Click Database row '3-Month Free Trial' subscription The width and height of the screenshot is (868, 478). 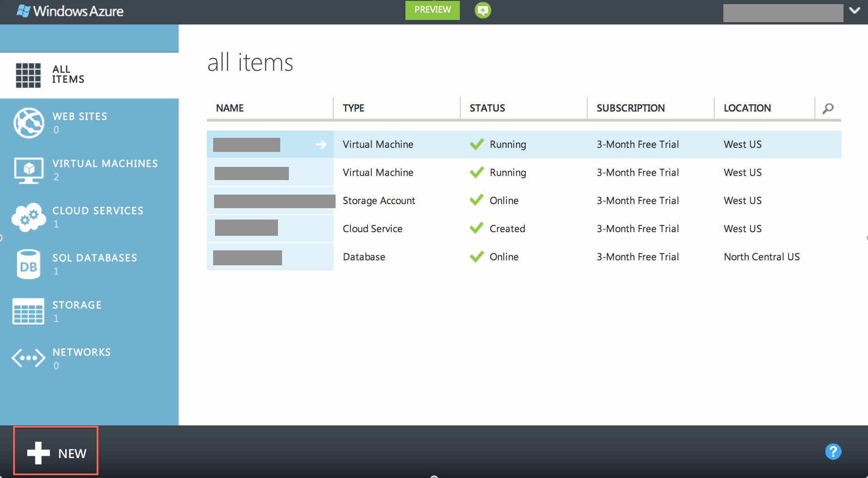point(638,257)
